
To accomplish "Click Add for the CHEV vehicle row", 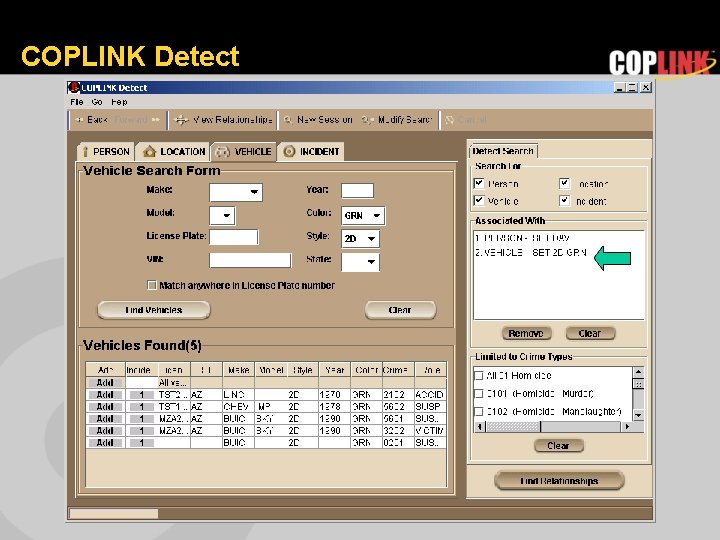I will (x=105, y=406).
